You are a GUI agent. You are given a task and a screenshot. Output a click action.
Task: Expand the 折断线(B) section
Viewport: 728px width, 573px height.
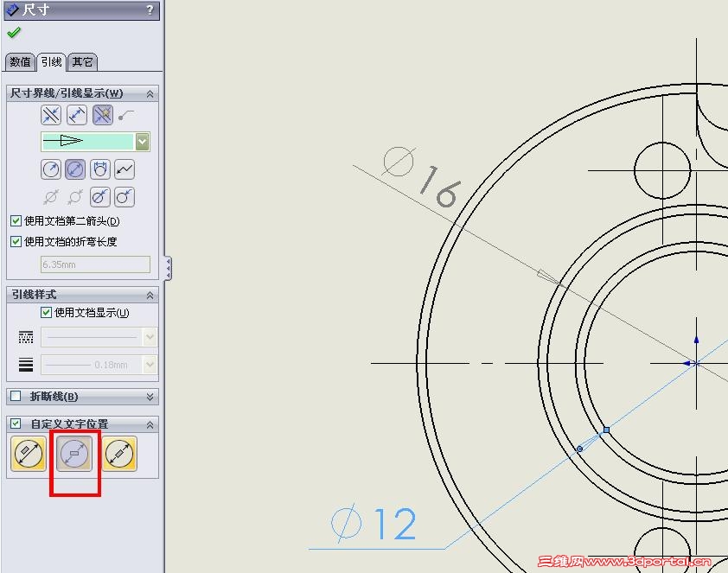(x=150, y=397)
